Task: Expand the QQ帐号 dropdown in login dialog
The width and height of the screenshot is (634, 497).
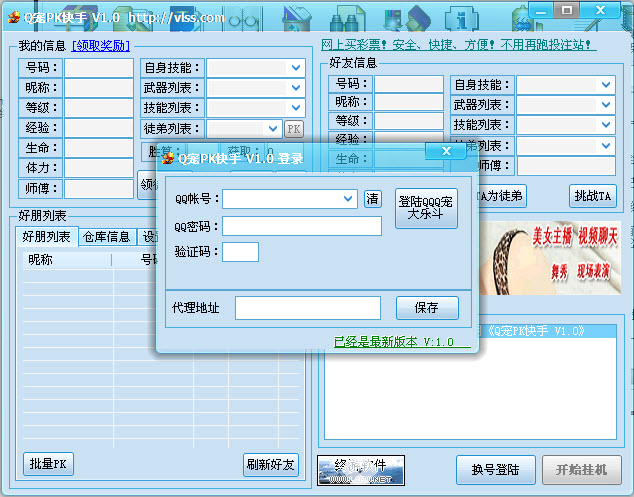Action: pyautogui.click(x=348, y=199)
